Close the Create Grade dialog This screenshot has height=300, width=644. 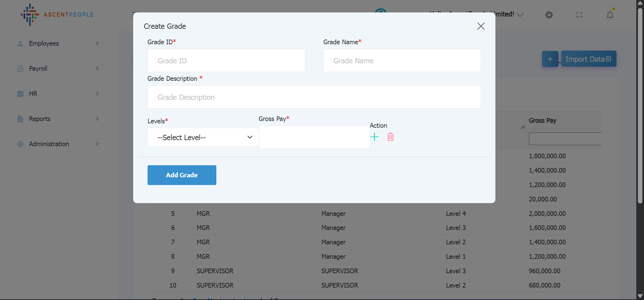(x=481, y=26)
